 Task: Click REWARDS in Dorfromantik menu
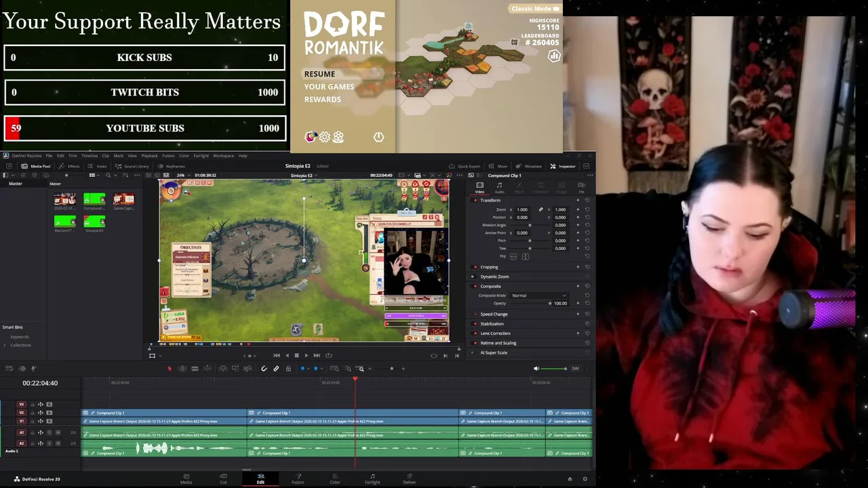pyautogui.click(x=323, y=100)
